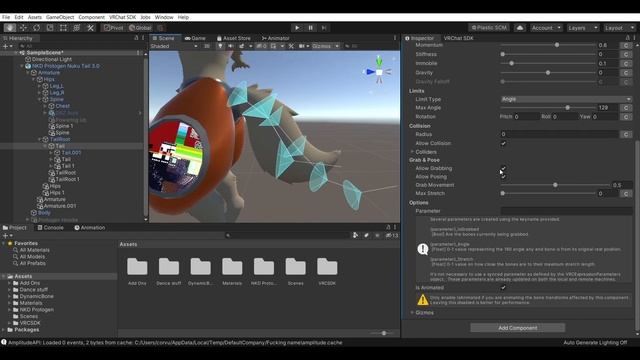This screenshot has width=640, height=360.
Task: Expand the Colliders foldout
Action: [412, 152]
